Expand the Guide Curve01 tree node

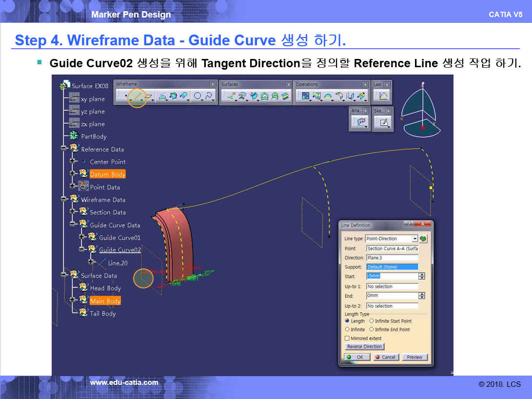82,237
